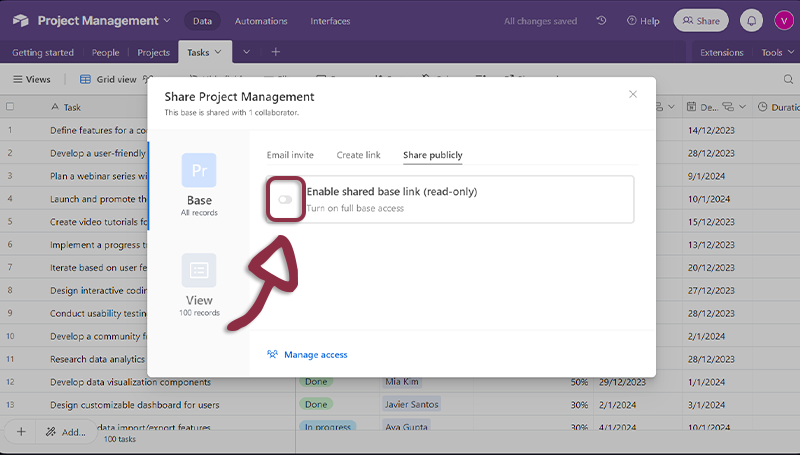Viewport: 800px width, 456px height.
Task: Click the Manage access link
Action: point(315,355)
